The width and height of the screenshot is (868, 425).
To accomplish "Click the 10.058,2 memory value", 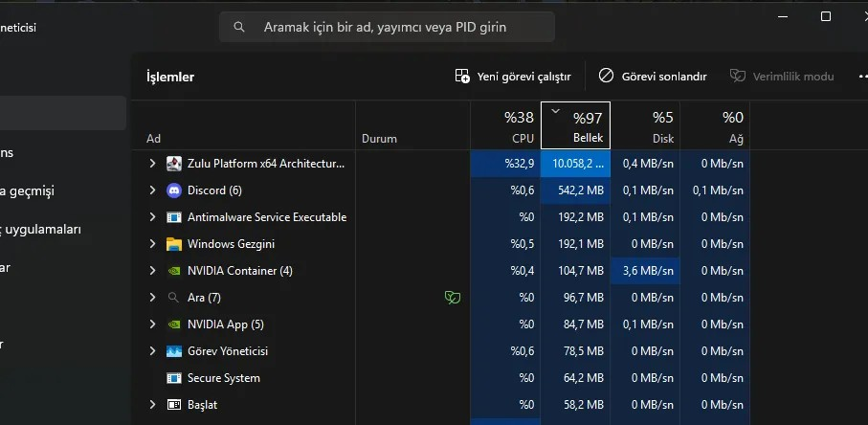I will click(x=576, y=164).
